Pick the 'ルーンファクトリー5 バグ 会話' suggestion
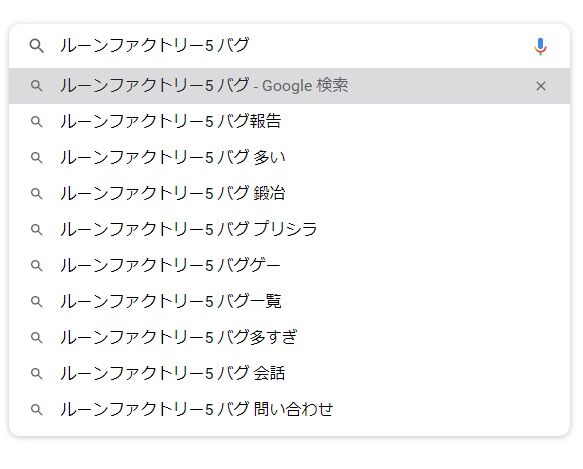Screen dimensions: 583x469 point(289,373)
